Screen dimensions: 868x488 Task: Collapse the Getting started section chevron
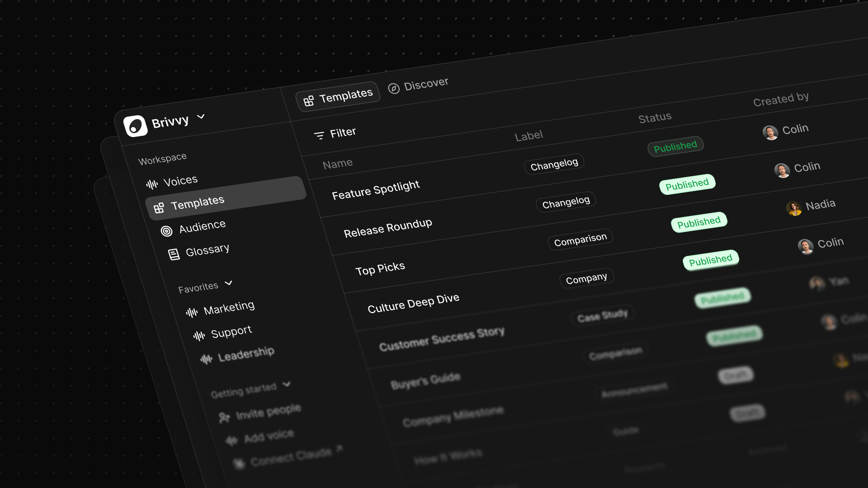click(x=287, y=384)
